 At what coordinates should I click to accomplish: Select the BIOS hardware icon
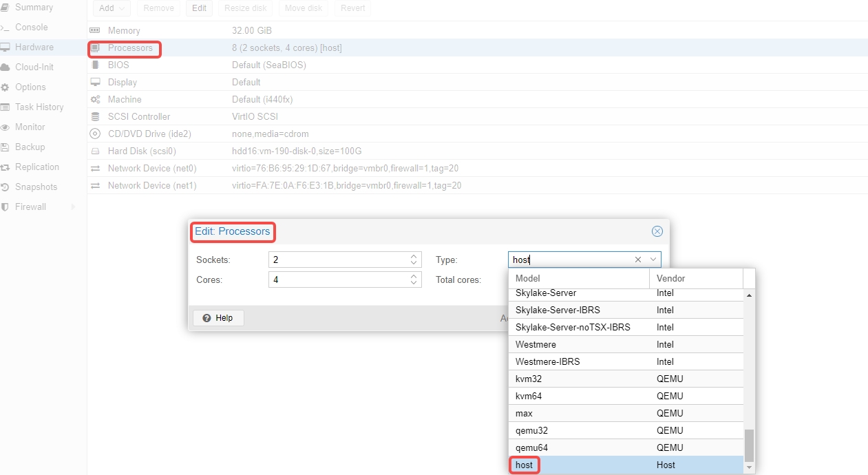click(x=95, y=65)
